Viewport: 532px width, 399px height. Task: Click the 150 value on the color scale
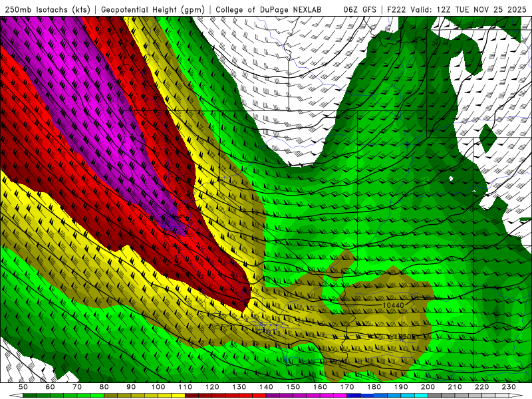(293, 387)
